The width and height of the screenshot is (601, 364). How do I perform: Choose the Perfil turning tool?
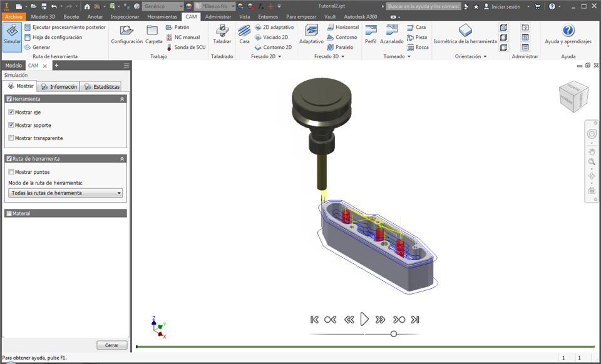pos(370,34)
